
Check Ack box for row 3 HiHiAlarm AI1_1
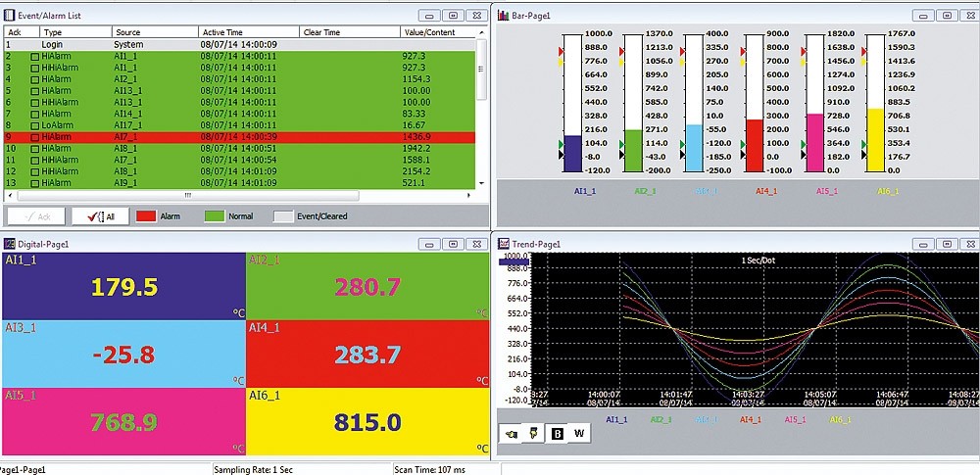(35, 68)
